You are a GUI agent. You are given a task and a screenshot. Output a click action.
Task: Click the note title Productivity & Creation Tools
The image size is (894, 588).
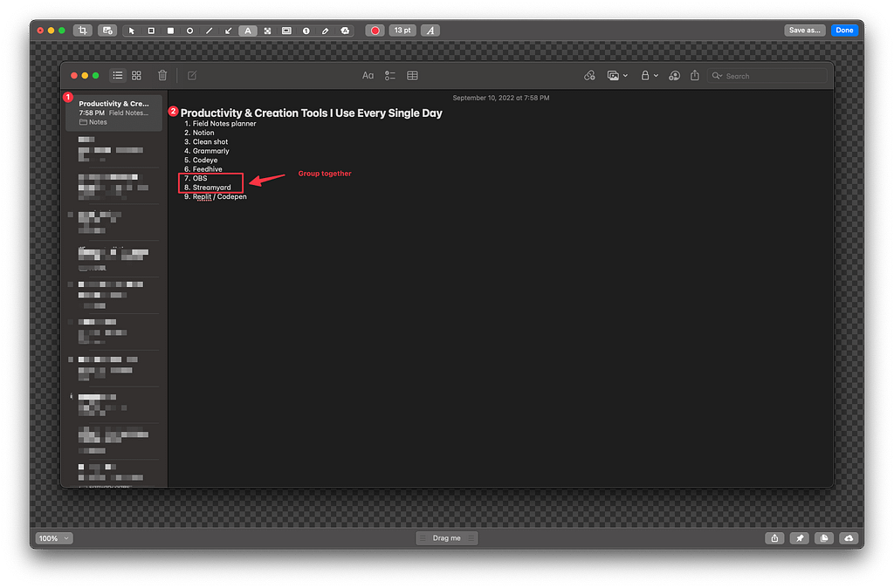312,113
